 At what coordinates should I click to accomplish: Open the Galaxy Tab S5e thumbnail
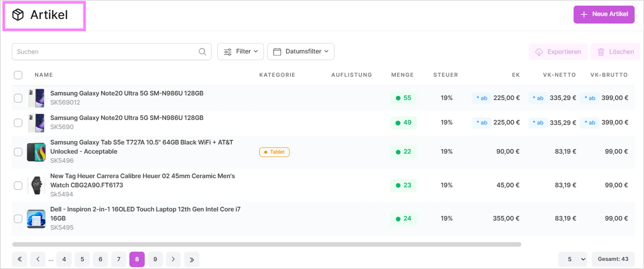click(x=36, y=152)
